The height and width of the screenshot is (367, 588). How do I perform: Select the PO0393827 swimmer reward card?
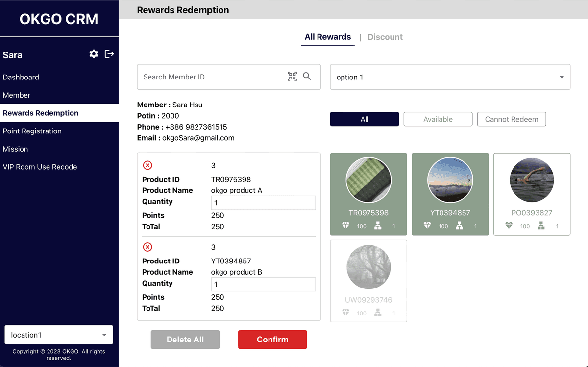click(x=532, y=194)
